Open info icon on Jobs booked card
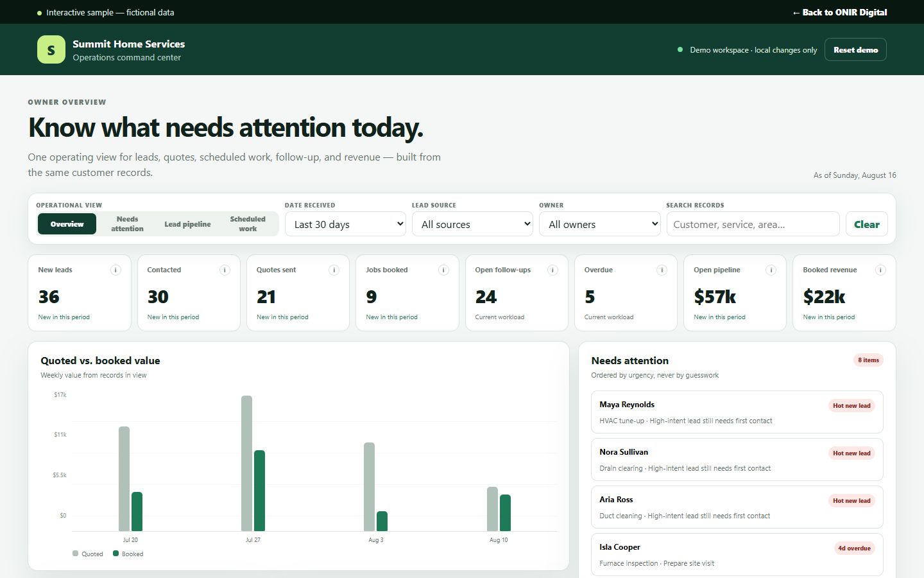 [x=443, y=270]
